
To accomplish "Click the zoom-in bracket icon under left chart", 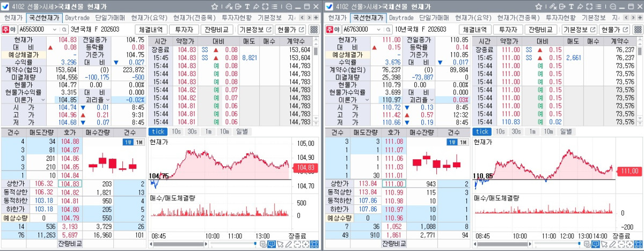I will click(x=305, y=244).
